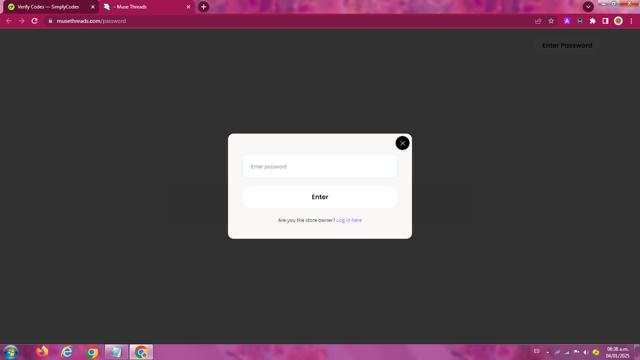640x360 pixels.
Task: Open the purple A extension icon
Action: pyautogui.click(x=567, y=21)
